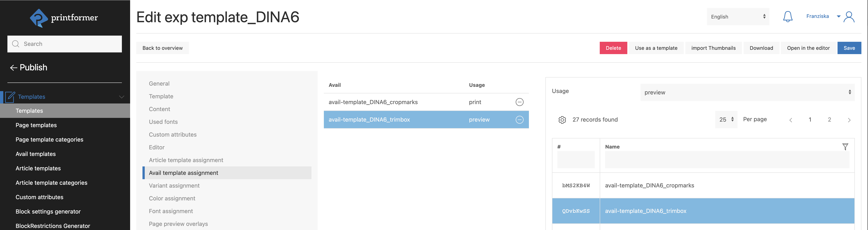The width and height of the screenshot is (868, 230).
Task: Click the notification bell icon
Action: pyautogui.click(x=787, y=16)
